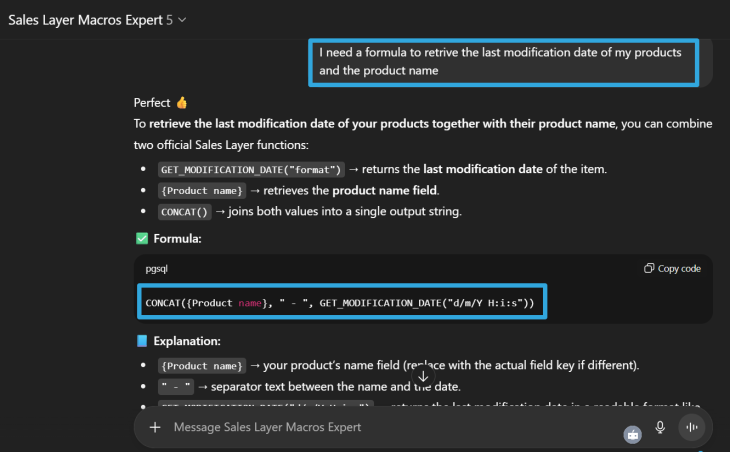Click the green checkmark beside Formula heading

click(x=141, y=239)
